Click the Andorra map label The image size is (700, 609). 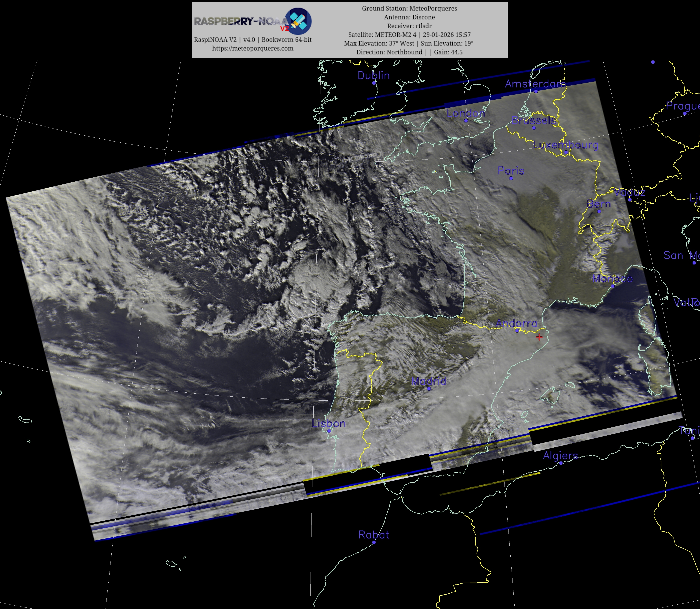pos(516,323)
